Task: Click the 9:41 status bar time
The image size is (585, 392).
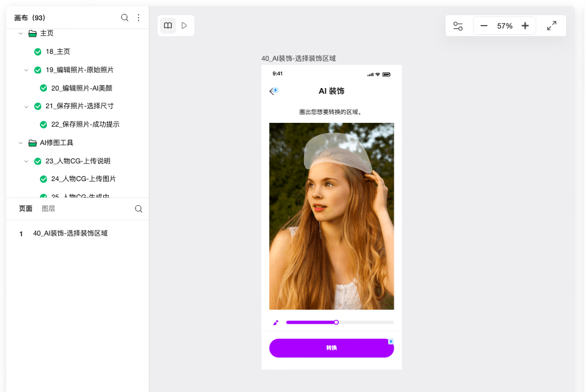Action: point(277,73)
